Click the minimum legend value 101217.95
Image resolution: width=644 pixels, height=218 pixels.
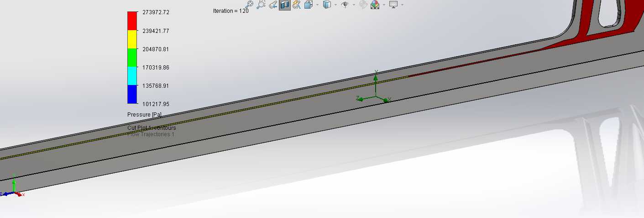click(x=156, y=104)
